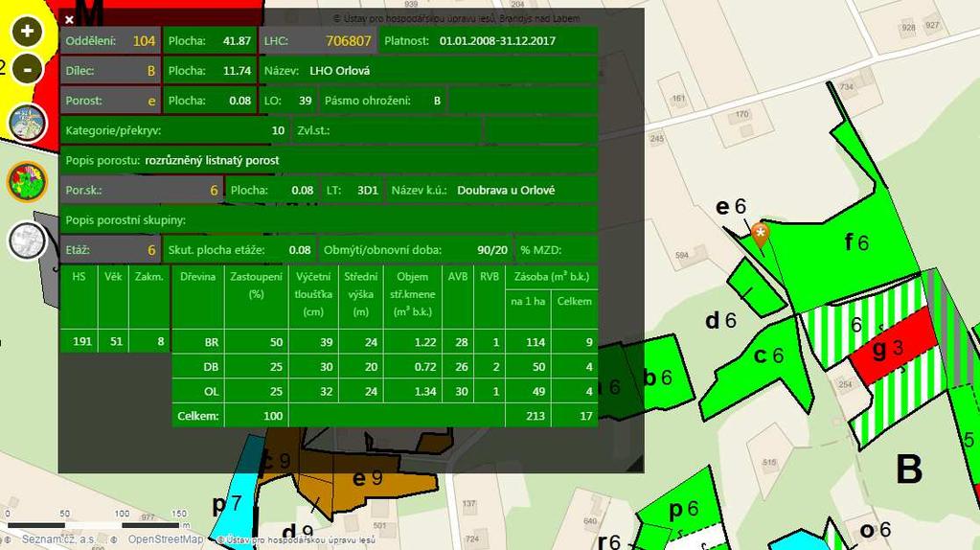980x550 pixels.
Task: Select the BR tree species row cell
Action: coord(198,342)
